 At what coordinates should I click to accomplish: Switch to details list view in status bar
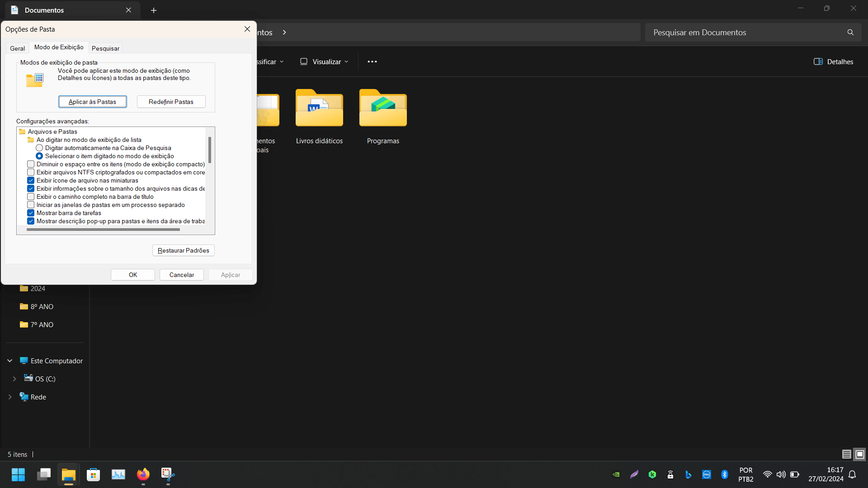(x=846, y=454)
